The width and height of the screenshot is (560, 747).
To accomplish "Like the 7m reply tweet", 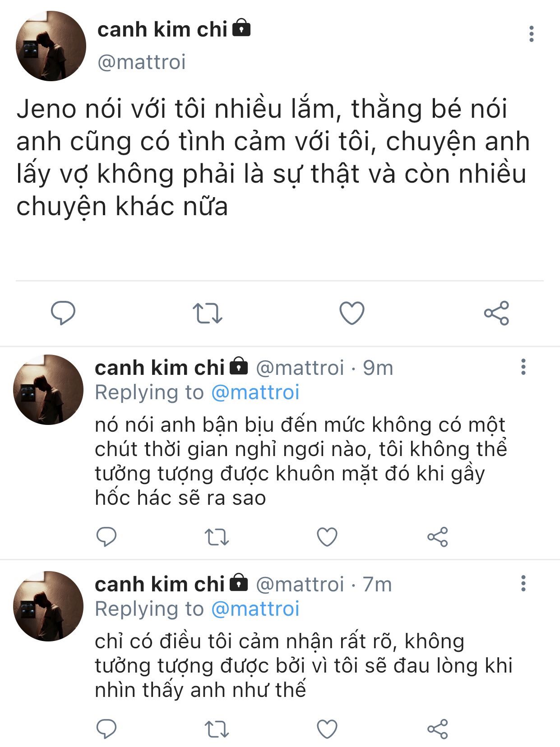I will pos(327,729).
